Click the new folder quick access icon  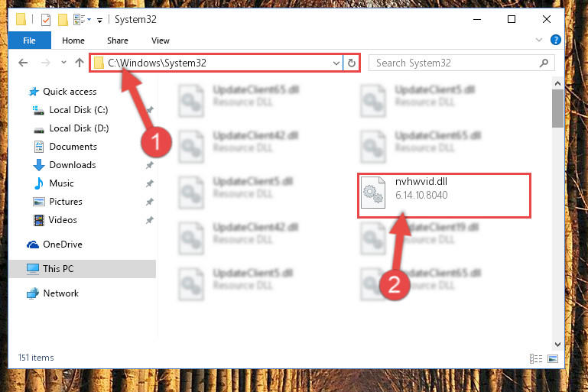63,20
